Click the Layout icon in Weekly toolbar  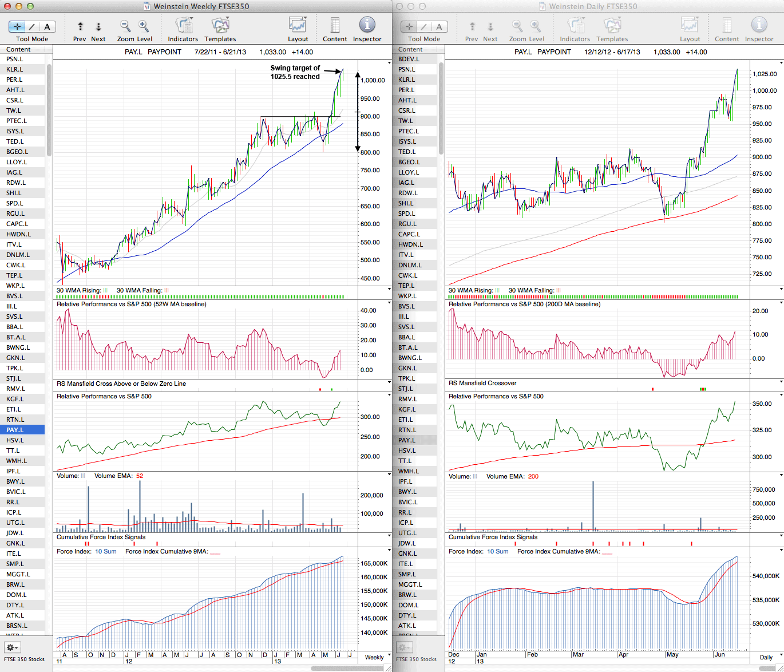298,26
